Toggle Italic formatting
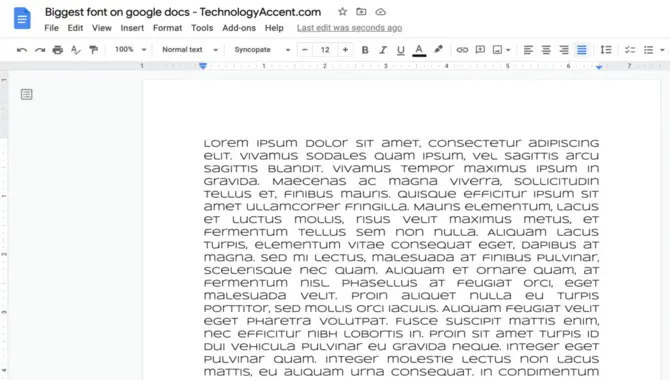Viewport: 670px width, 380px height. 383,50
